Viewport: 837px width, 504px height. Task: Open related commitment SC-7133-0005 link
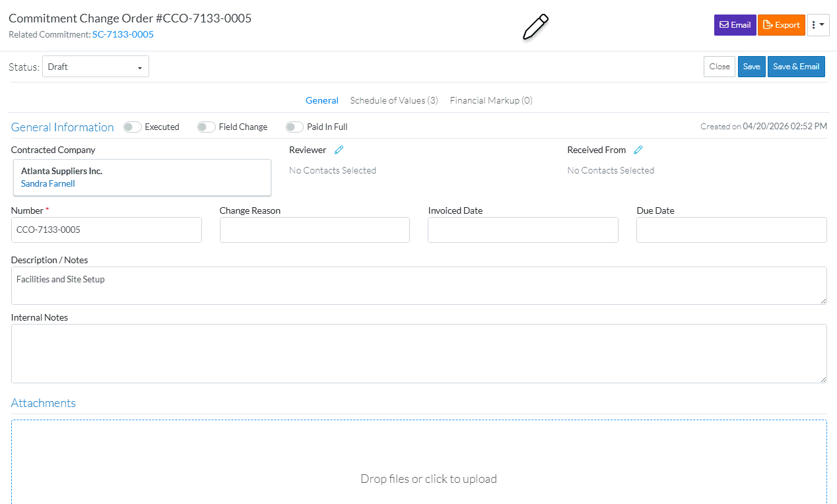[123, 34]
